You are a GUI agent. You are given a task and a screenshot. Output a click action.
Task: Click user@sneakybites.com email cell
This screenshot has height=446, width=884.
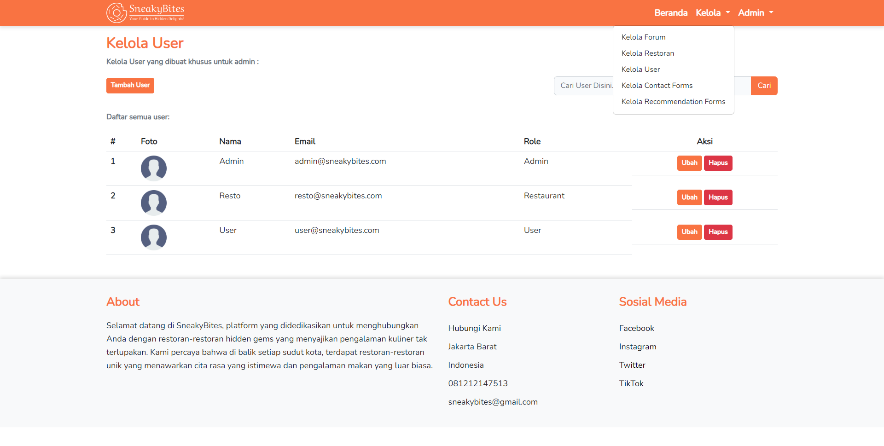tap(337, 230)
